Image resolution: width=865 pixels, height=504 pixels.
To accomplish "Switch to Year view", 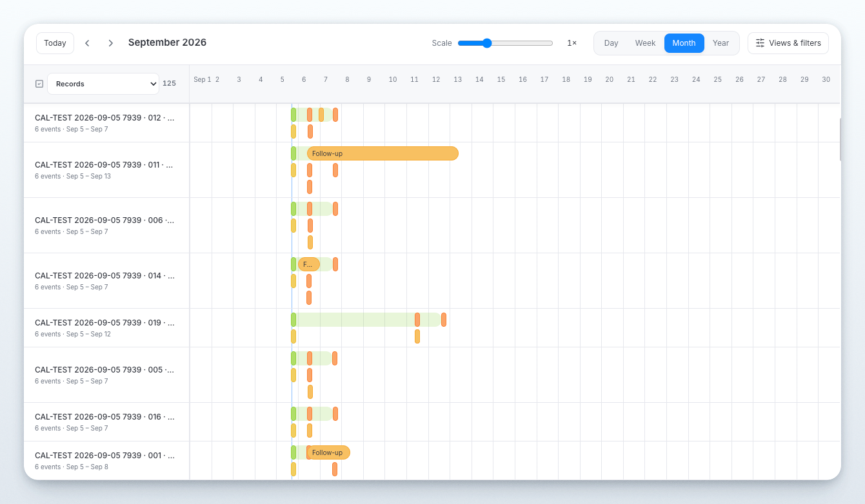I will [721, 43].
